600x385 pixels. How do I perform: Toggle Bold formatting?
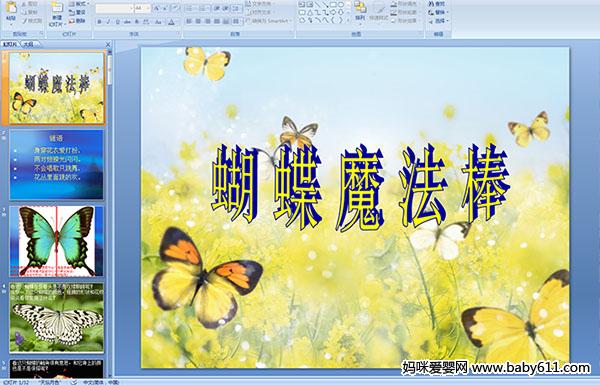tap(99, 22)
